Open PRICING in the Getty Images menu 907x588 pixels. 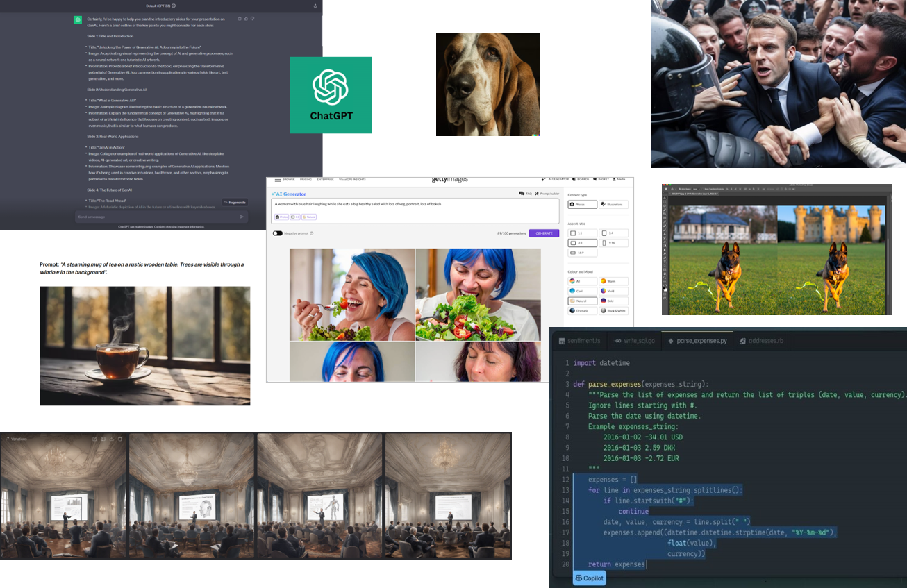pyautogui.click(x=306, y=179)
